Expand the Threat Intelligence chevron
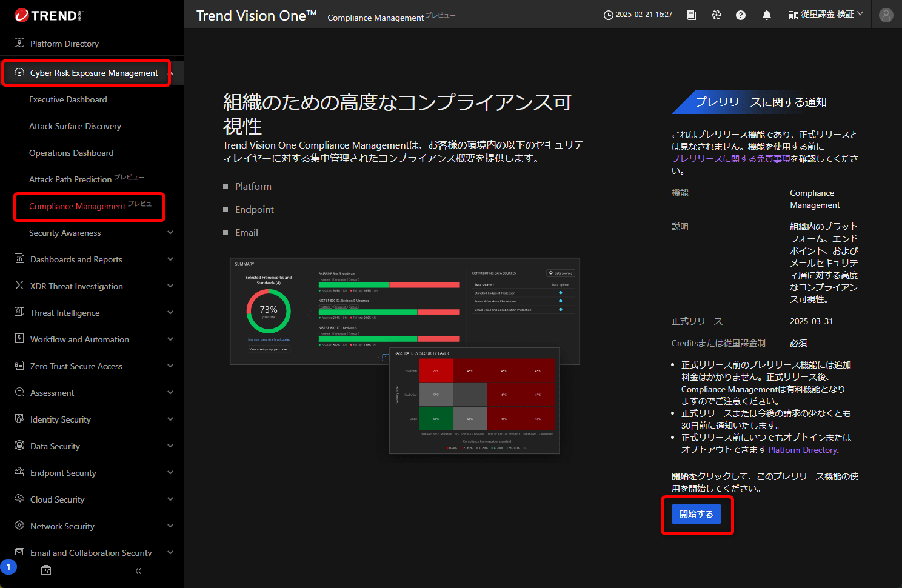 (170, 313)
